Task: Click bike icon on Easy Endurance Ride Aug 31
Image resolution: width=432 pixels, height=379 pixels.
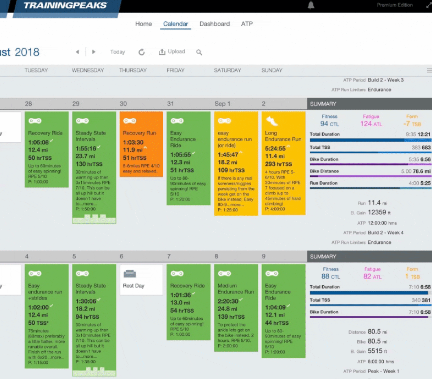Action: pos(177,121)
